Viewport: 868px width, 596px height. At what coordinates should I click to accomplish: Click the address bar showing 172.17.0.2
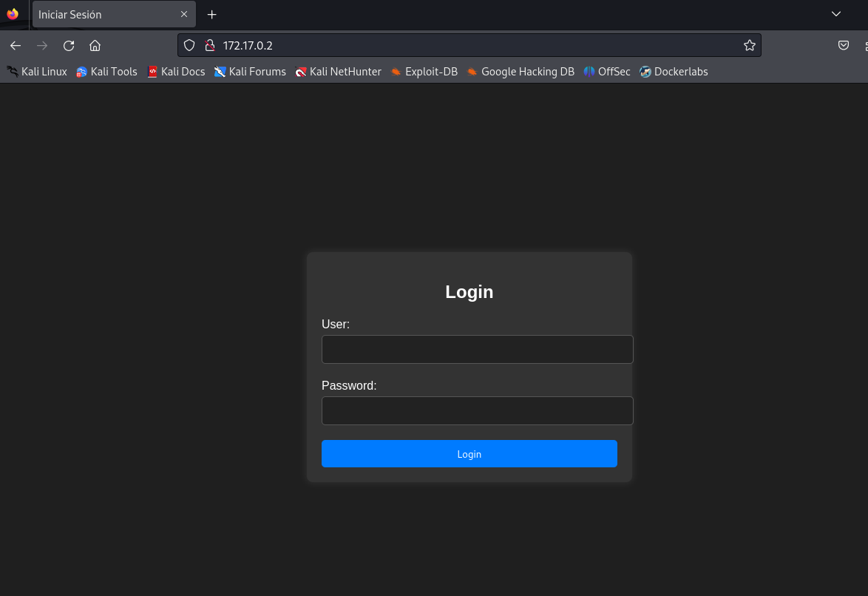click(x=444, y=45)
